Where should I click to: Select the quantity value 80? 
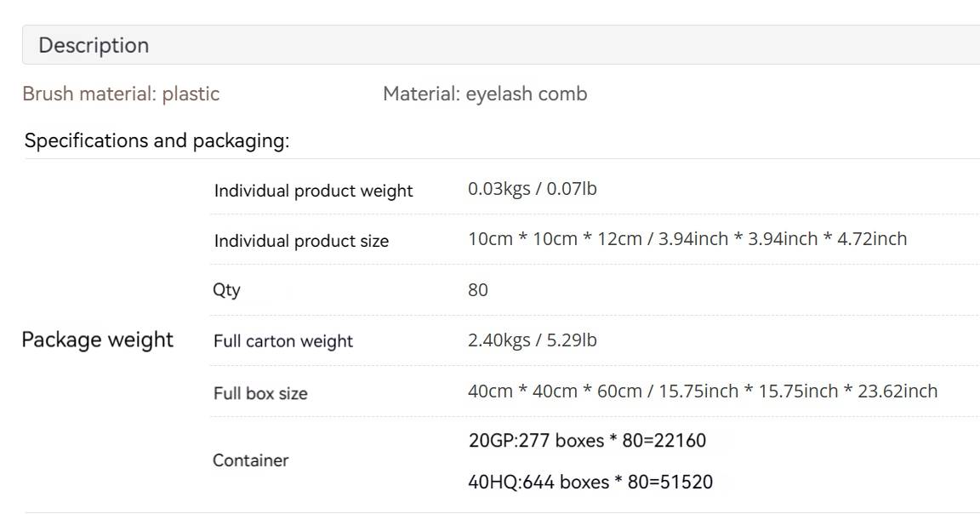click(x=478, y=290)
